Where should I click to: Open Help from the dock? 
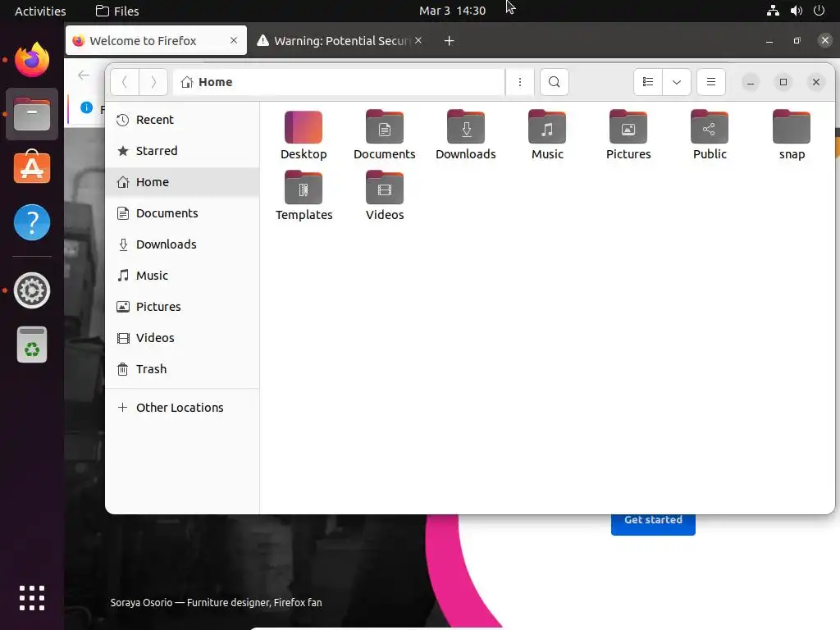(32, 222)
